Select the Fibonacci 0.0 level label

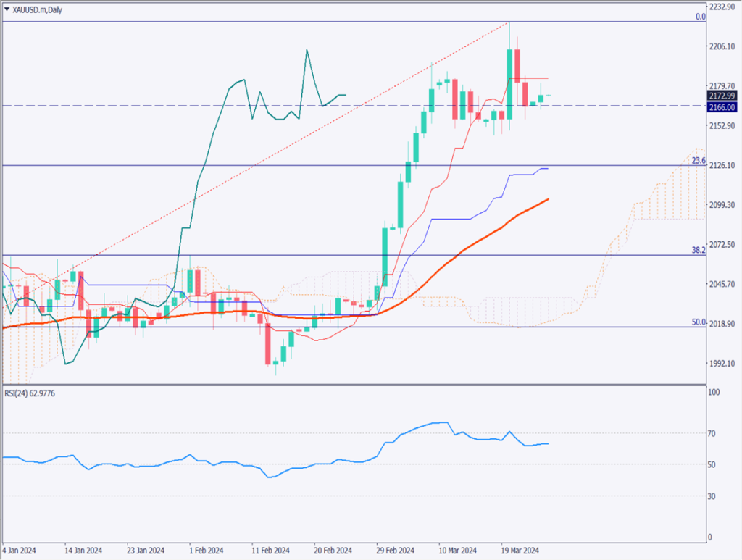700,17
